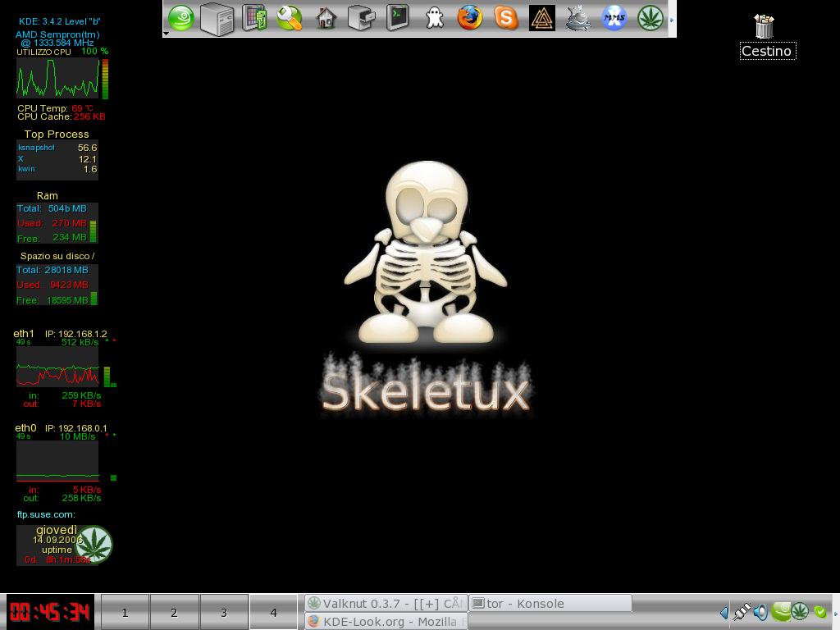Screen dimensions: 840x630
Task: Activate KDE-Look.org Mozilla taskbar entry
Action: click(x=386, y=622)
